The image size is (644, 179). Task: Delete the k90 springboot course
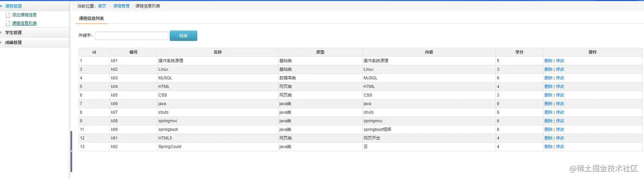pos(548,129)
